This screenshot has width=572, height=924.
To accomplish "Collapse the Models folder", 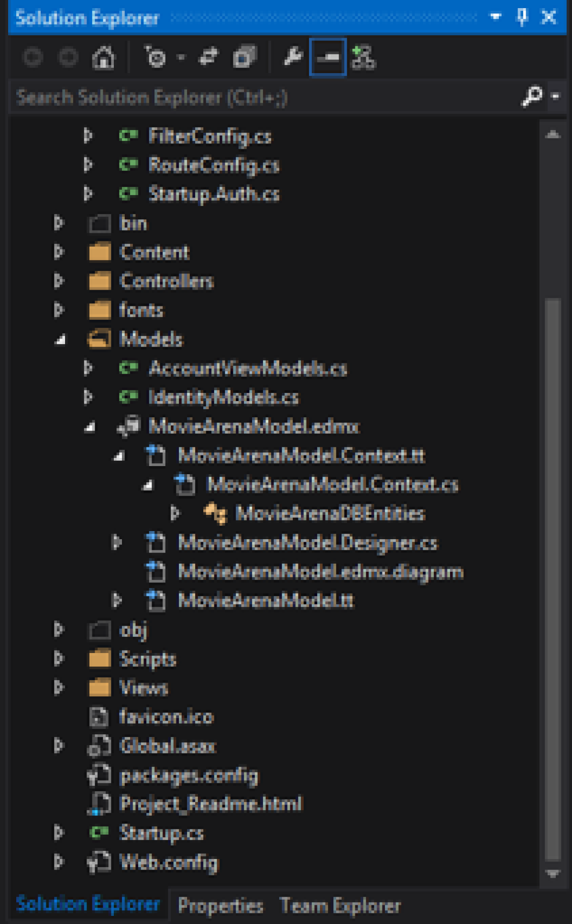I will (x=60, y=340).
